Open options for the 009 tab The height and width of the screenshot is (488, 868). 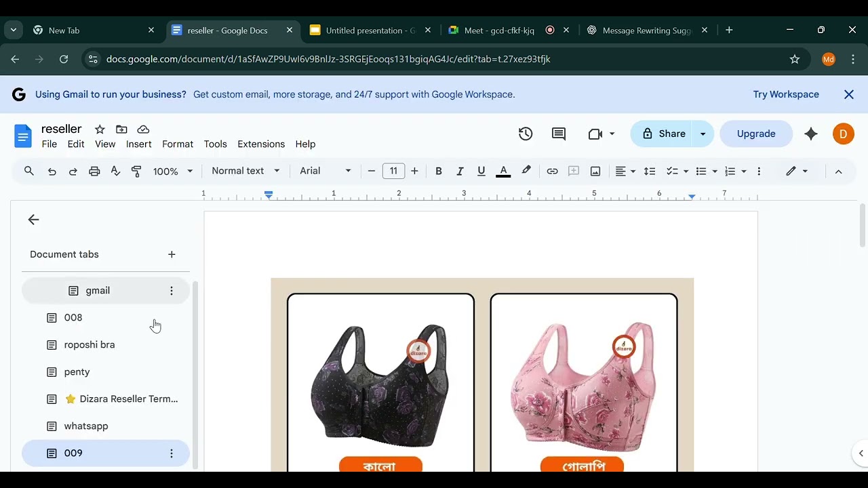pyautogui.click(x=172, y=453)
